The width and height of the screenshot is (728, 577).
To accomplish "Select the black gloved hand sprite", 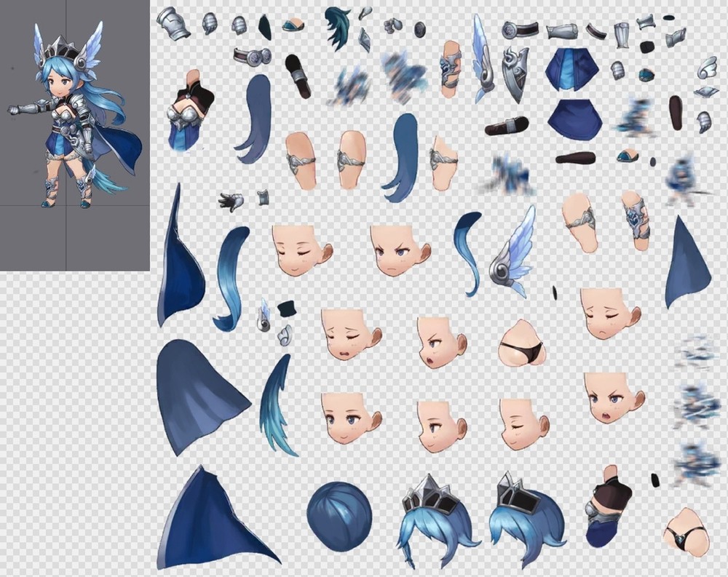I will pyautogui.click(x=232, y=202).
